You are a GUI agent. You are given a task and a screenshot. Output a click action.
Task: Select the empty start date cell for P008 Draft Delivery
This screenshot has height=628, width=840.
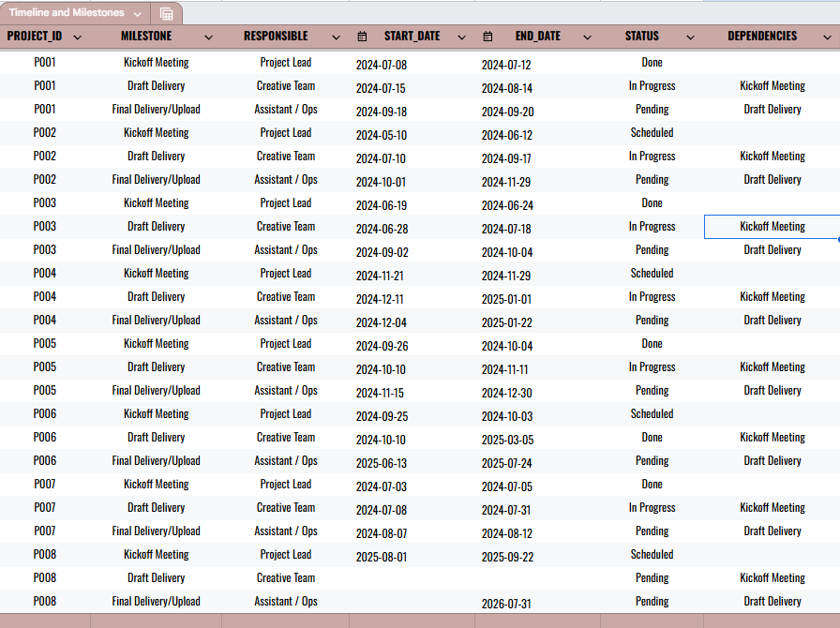[412, 578]
